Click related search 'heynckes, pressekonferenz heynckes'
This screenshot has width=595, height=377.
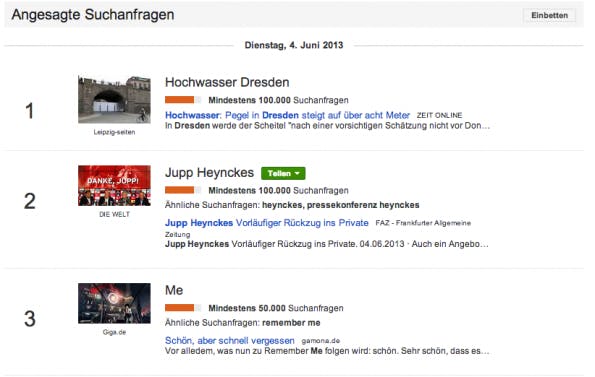click(340, 205)
